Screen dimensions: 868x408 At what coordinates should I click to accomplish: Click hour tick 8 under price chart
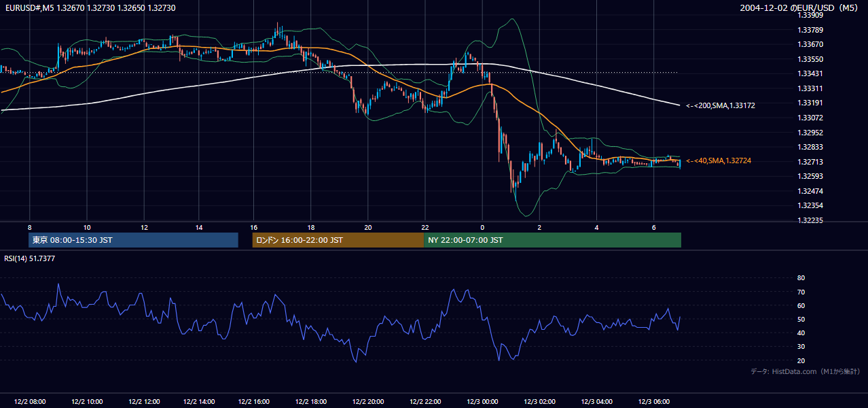tap(29, 227)
